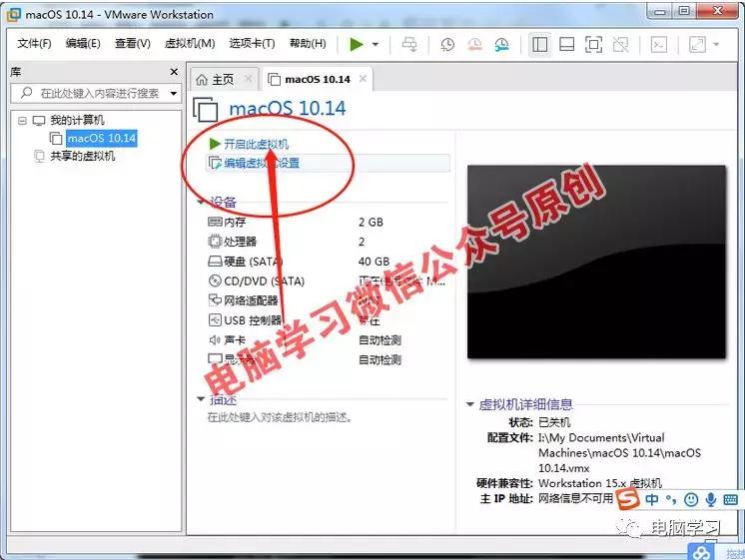Click the 网络适配器 device row
The image size is (745, 560).
coord(327,300)
